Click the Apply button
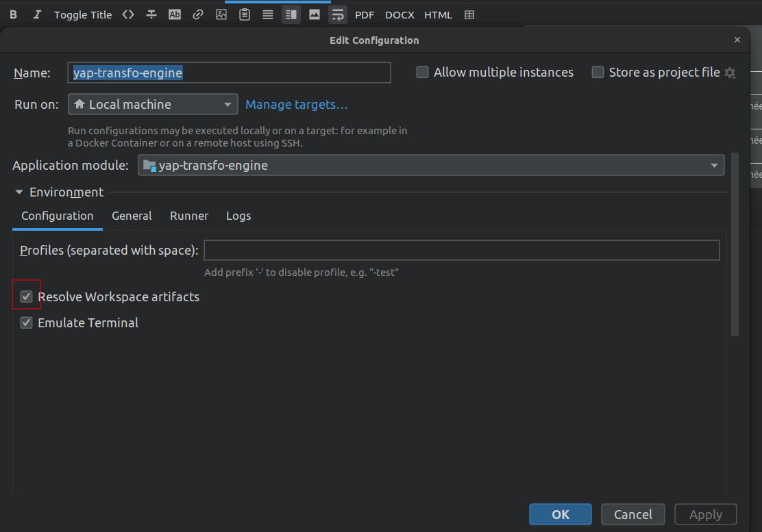 click(x=706, y=514)
